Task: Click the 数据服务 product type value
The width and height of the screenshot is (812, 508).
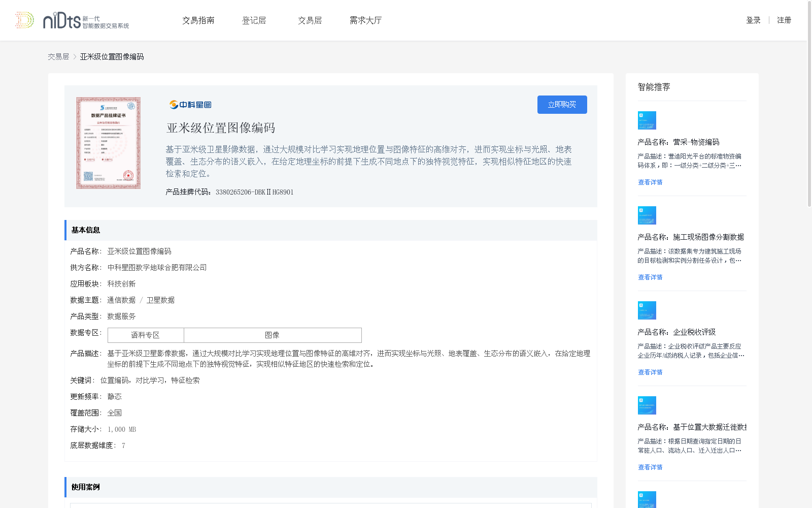Action: coord(121,316)
